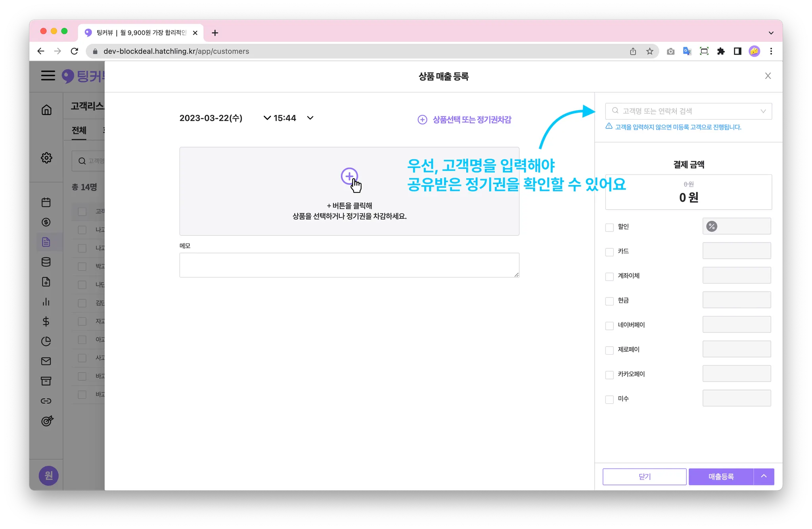Click the calendar icon in sidebar
This screenshot has width=812, height=529.
(46, 202)
